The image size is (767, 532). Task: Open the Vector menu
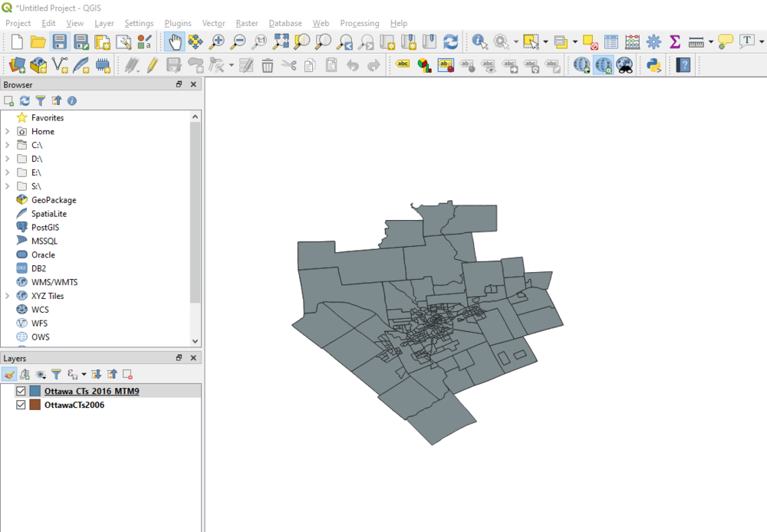(213, 23)
